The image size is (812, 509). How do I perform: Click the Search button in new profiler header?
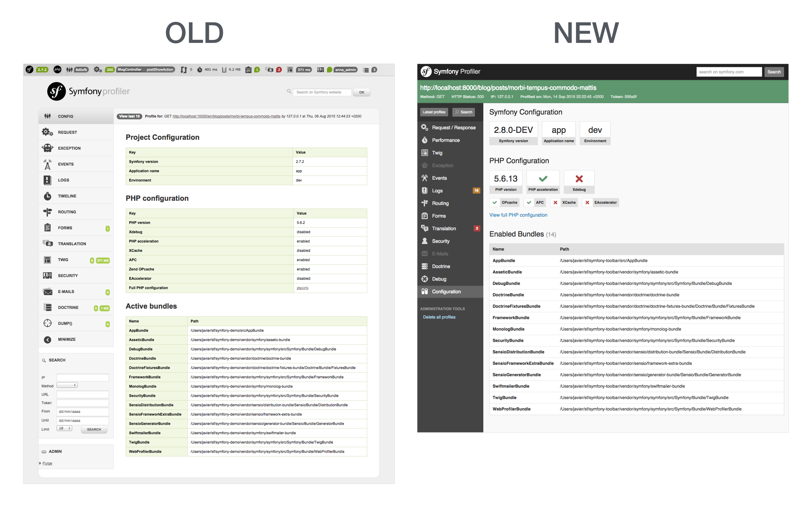pyautogui.click(x=774, y=72)
